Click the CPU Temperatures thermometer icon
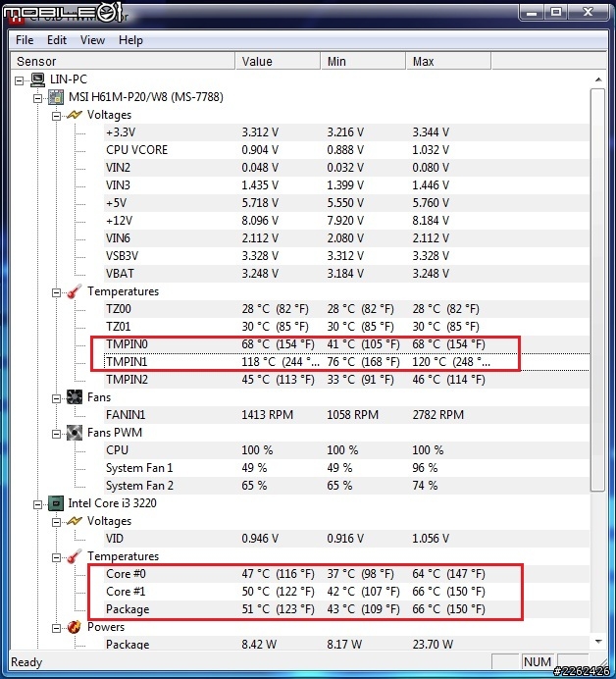Viewport: 616px width, 679px height. (x=75, y=556)
